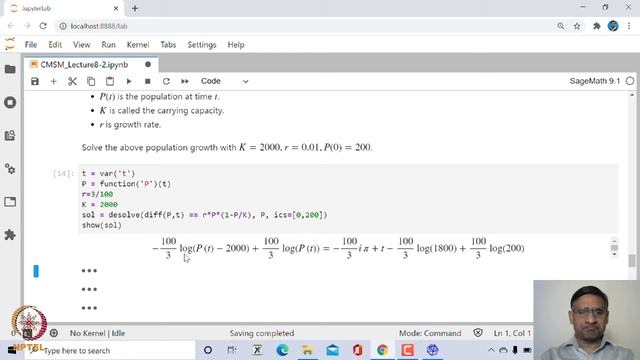
Task: Close the JupyterLab browser tab
Action: (116, 8)
